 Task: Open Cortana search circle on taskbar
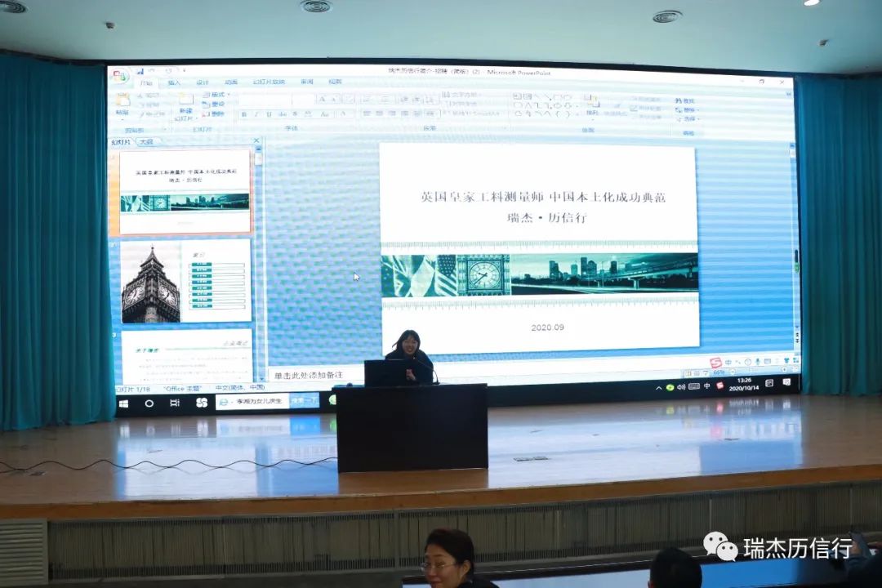[x=149, y=403]
